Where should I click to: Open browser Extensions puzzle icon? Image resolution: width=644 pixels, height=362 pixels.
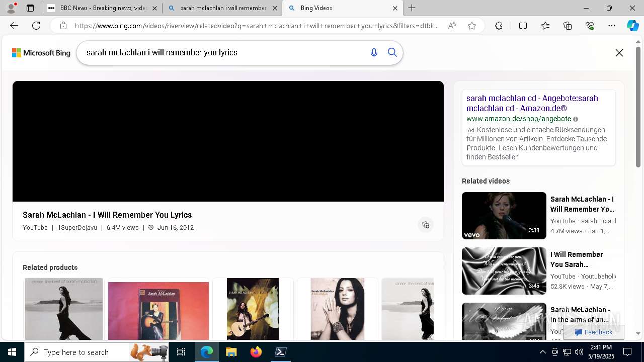(499, 26)
